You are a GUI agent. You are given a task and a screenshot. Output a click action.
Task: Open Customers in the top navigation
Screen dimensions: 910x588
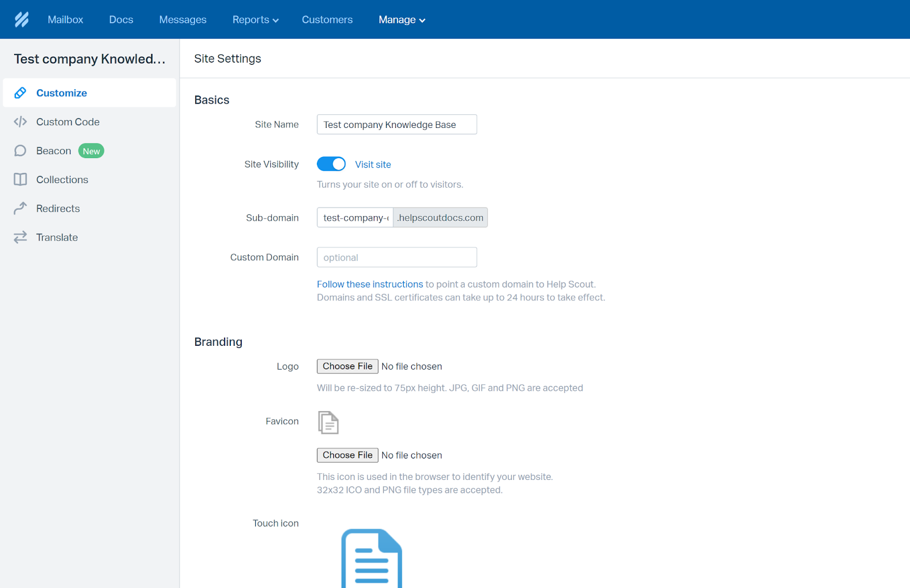tap(327, 19)
